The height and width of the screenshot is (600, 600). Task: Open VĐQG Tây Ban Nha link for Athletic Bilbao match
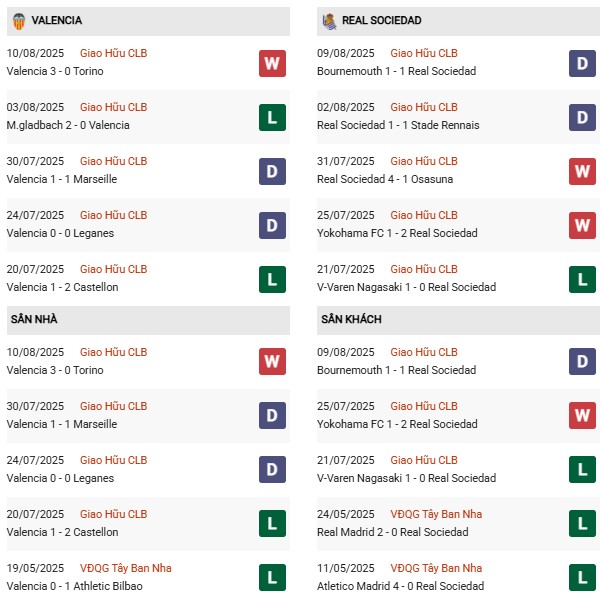[x=126, y=568]
